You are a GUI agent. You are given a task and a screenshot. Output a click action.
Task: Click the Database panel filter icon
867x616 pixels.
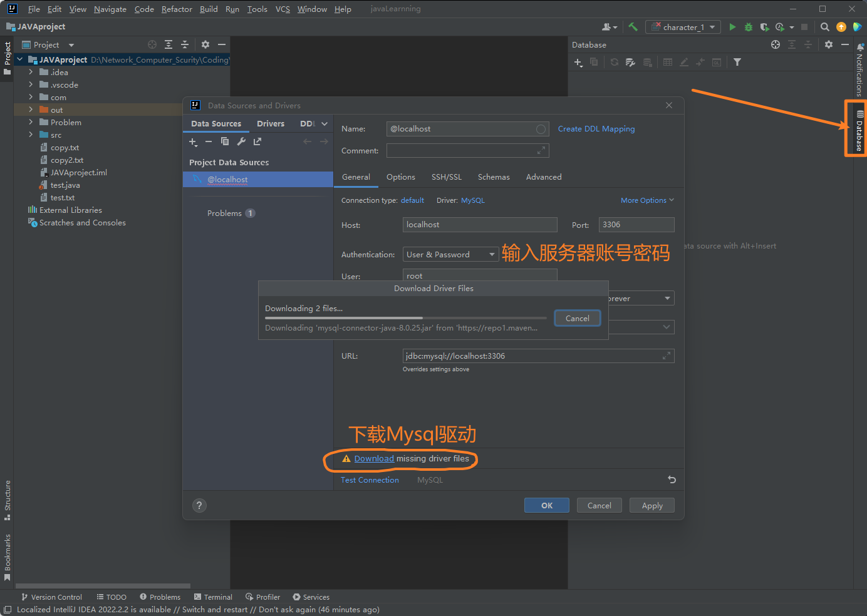coord(737,63)
